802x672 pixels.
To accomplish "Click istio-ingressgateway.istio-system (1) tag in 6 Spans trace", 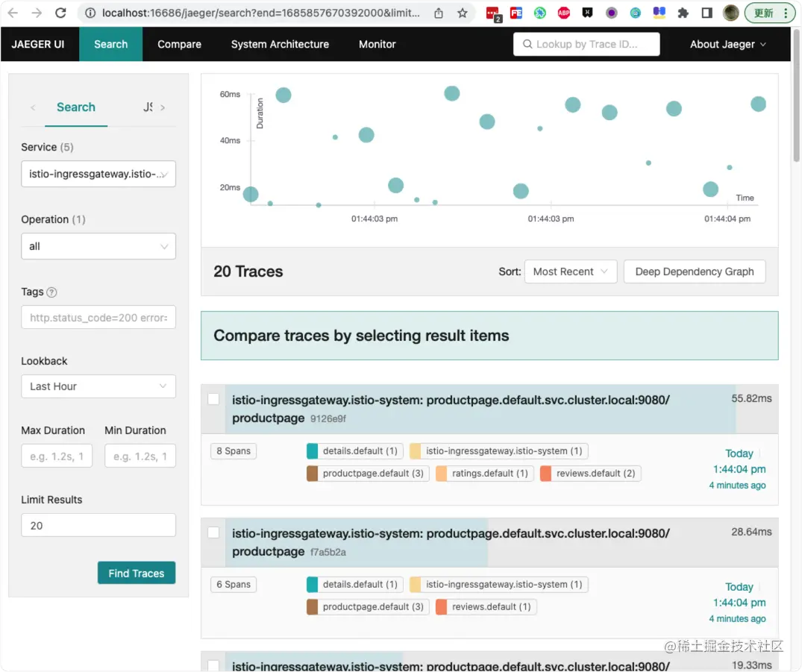I will tap(498, 585).
